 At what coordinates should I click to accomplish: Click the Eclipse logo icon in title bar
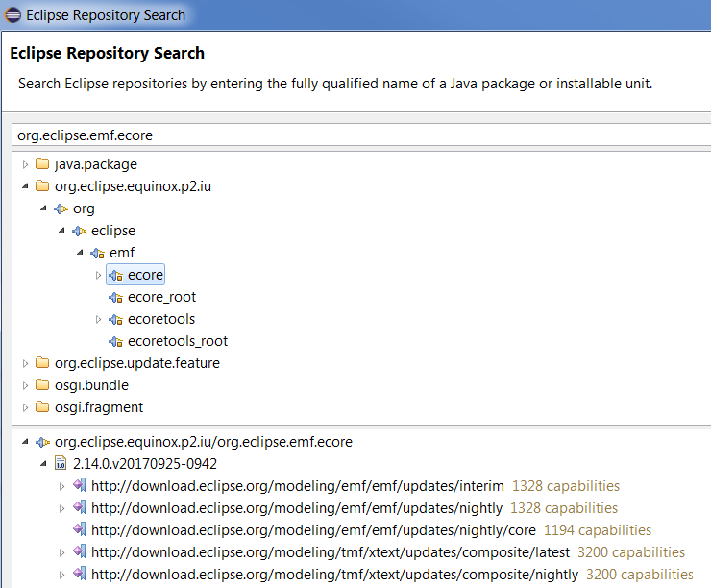pyautogui.click(x=12, y=15)
